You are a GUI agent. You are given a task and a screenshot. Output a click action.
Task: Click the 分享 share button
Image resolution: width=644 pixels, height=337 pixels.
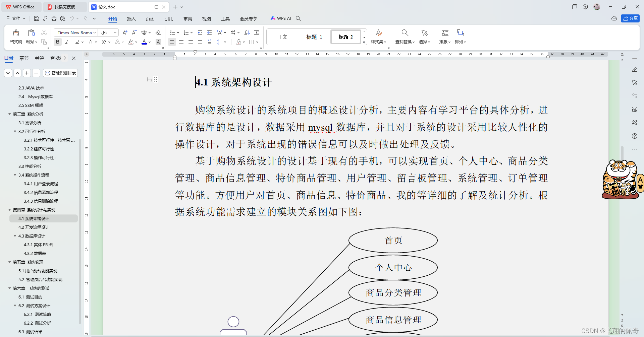pyautogui.click(x=630, y=18)
